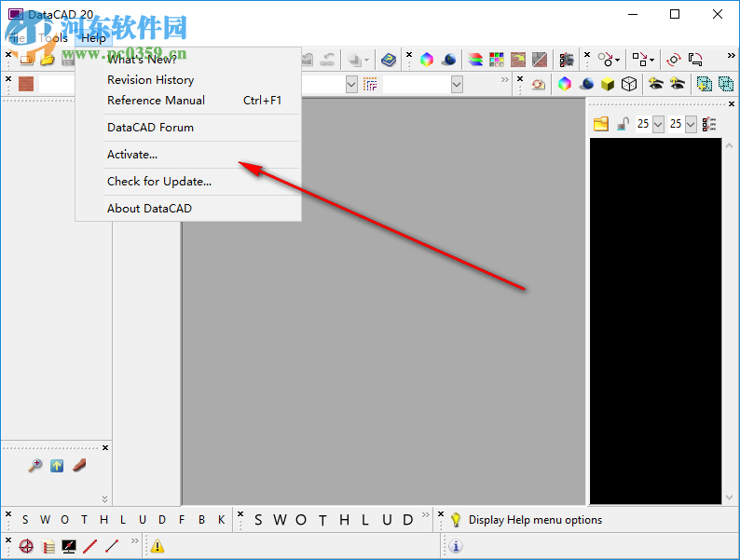This screenshot has height=560, width=740.
Task: Open the folder icon in right panel
Action: [601, 124]
